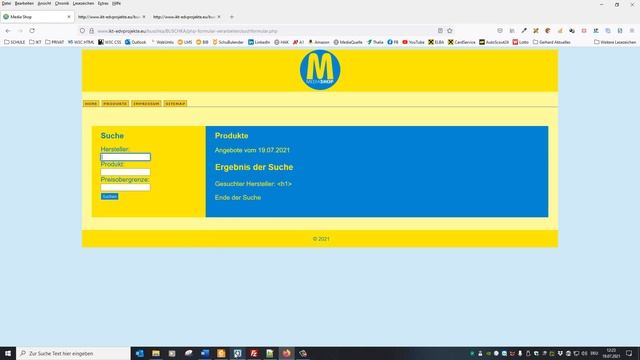
Task: Open a new browser tab with plus
Action: click(231, 17)
